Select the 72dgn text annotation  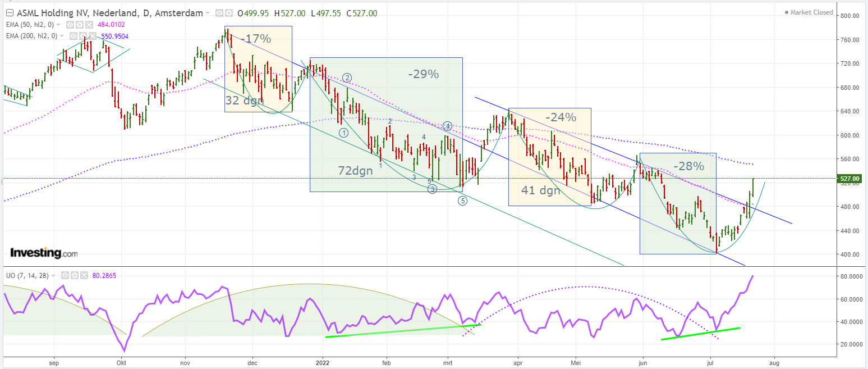point(355,171)
